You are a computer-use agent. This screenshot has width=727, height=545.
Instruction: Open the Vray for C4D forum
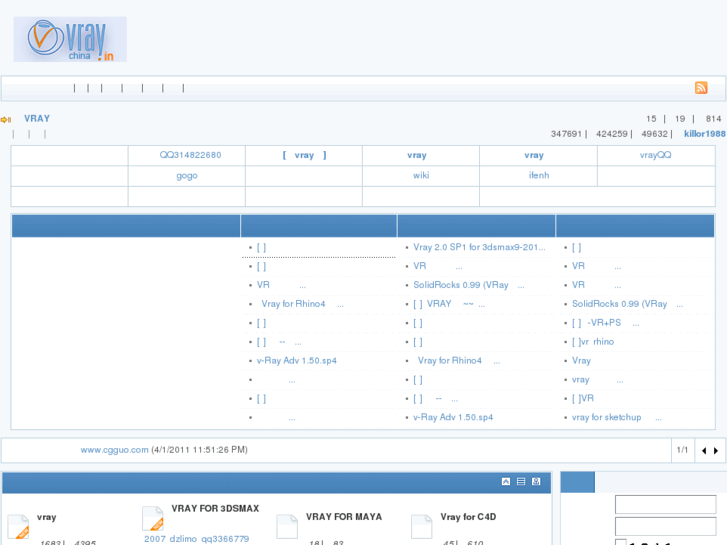pos(468,517)
